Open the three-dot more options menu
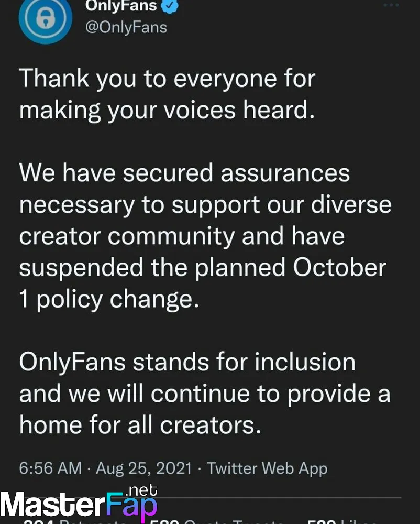The height and width of the screenshot is (524, 420). click(391, 5)
